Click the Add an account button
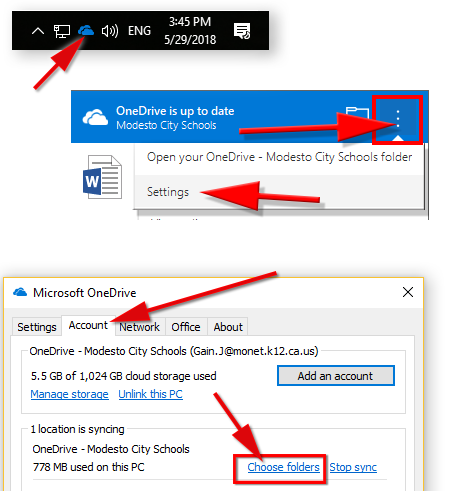This screenshot has width=457, height=504. pyautogui.click(x=336, y=376)
